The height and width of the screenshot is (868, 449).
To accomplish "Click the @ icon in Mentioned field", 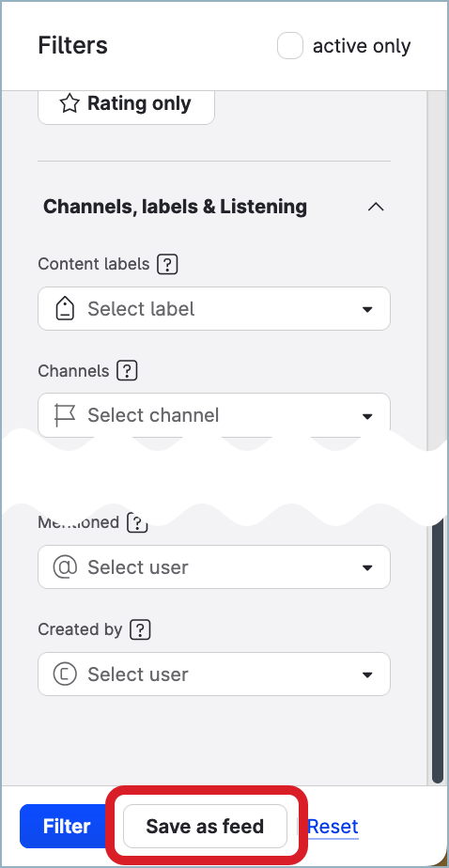I will [65, 567].
